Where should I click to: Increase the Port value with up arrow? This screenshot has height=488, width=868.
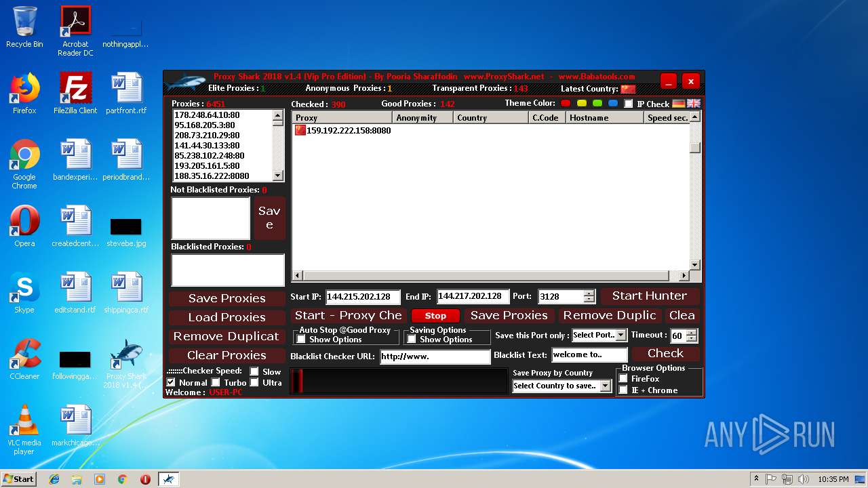click(x=589, y=293)
